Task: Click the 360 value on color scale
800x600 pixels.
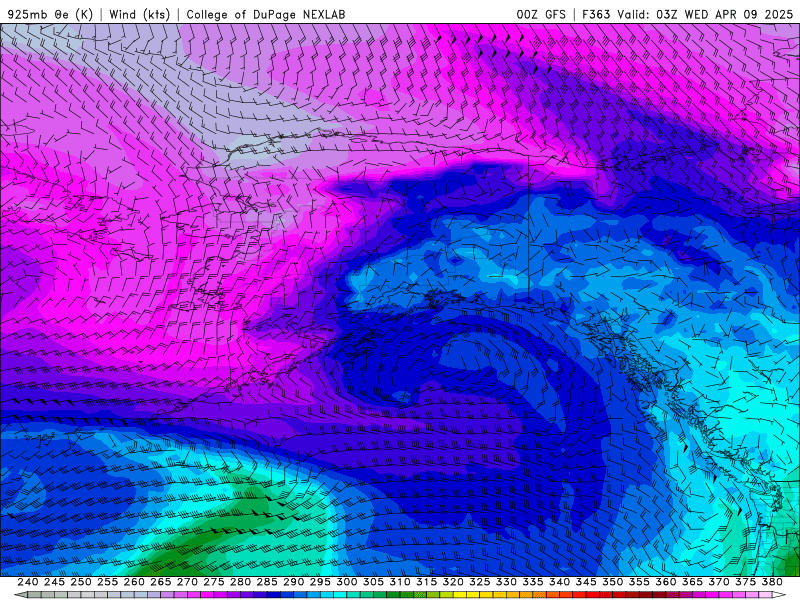Action: click(665, 582)
